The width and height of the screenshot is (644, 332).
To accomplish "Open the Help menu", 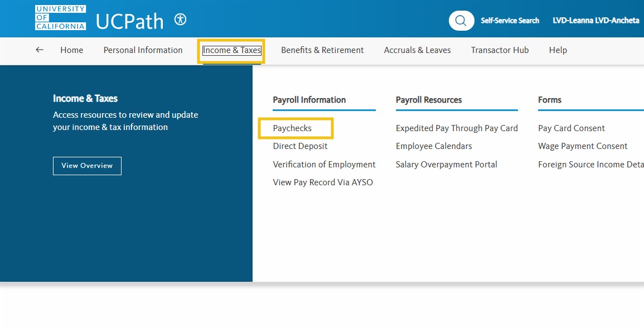I will [558, 50].
